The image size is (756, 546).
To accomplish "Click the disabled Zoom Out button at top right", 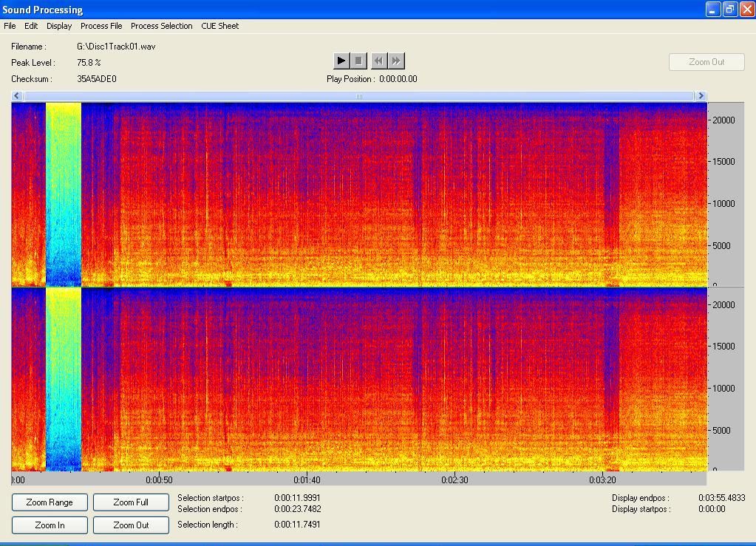I will [706, 61].
